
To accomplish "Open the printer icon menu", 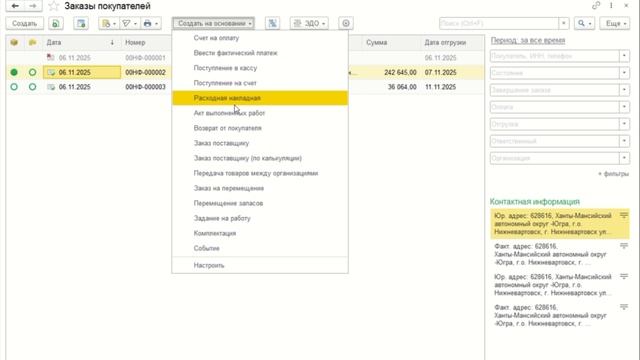I will tap(151, 24).
